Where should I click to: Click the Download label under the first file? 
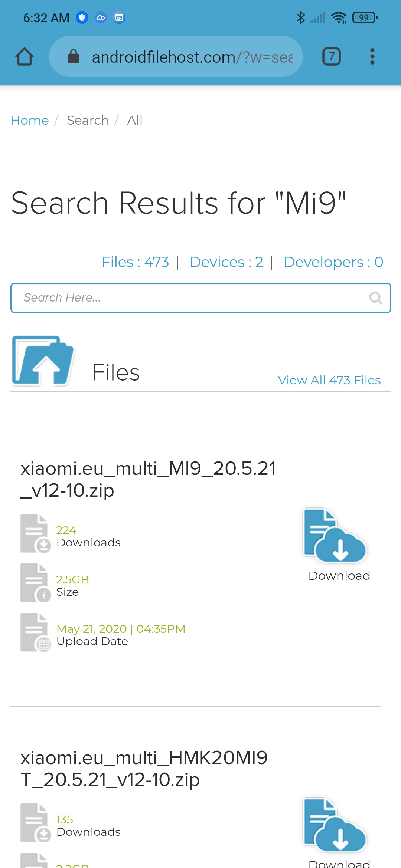339,576
